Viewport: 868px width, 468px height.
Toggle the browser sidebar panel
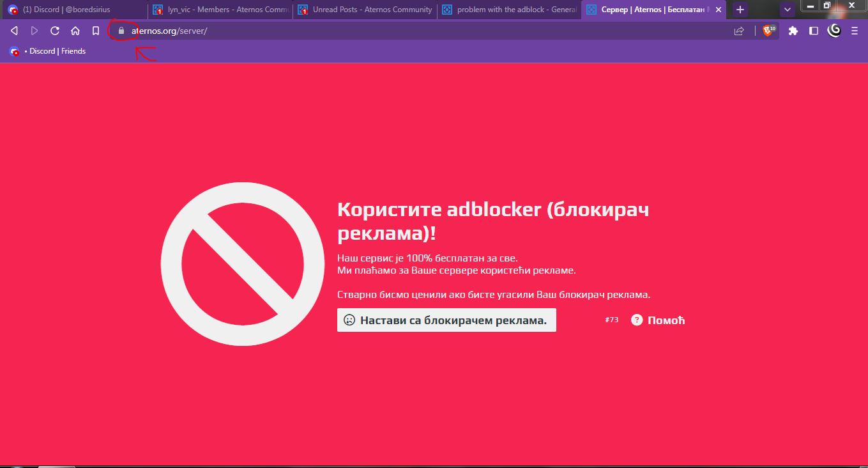(814, 31)
